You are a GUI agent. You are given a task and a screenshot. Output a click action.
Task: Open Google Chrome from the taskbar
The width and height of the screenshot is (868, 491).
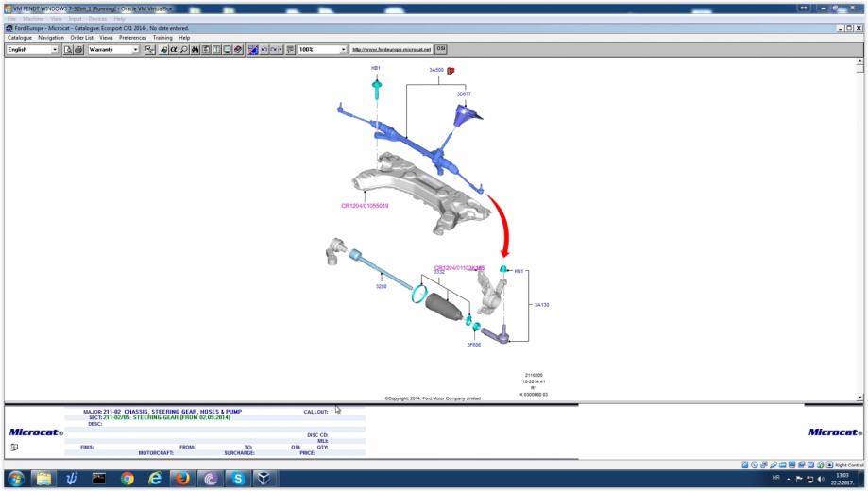pos(127,479)
